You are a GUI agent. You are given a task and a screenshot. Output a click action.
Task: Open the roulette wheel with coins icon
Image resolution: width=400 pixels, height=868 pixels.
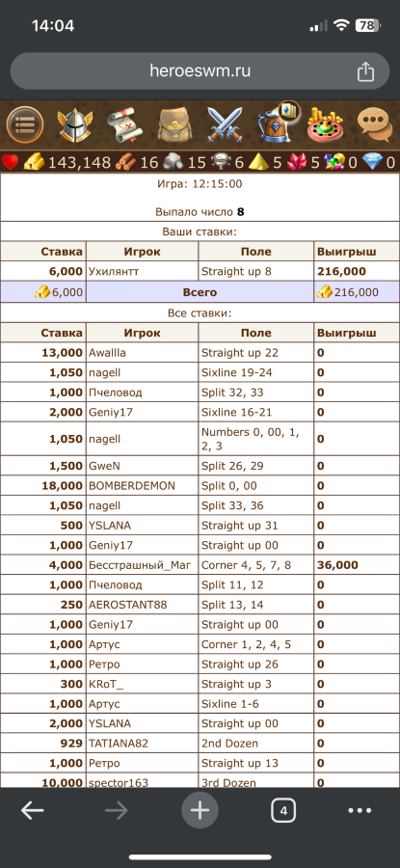point(326,125)
